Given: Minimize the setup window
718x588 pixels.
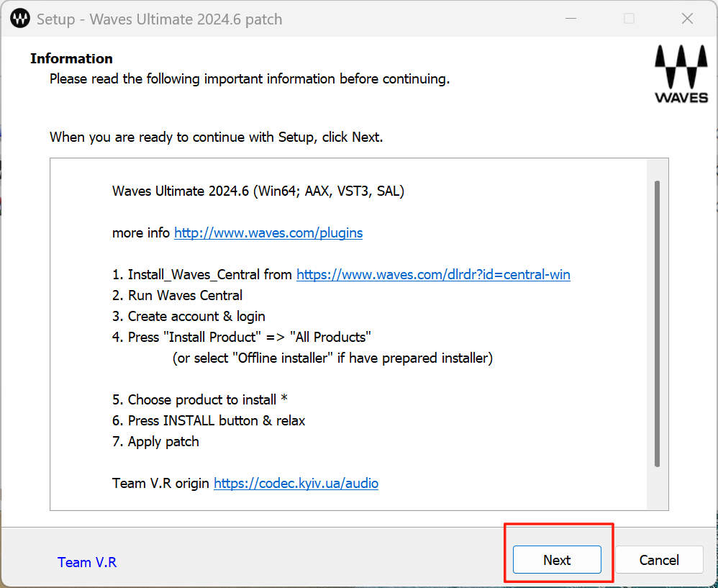Looking at the screenshot, I should click(x=571, y=19).
